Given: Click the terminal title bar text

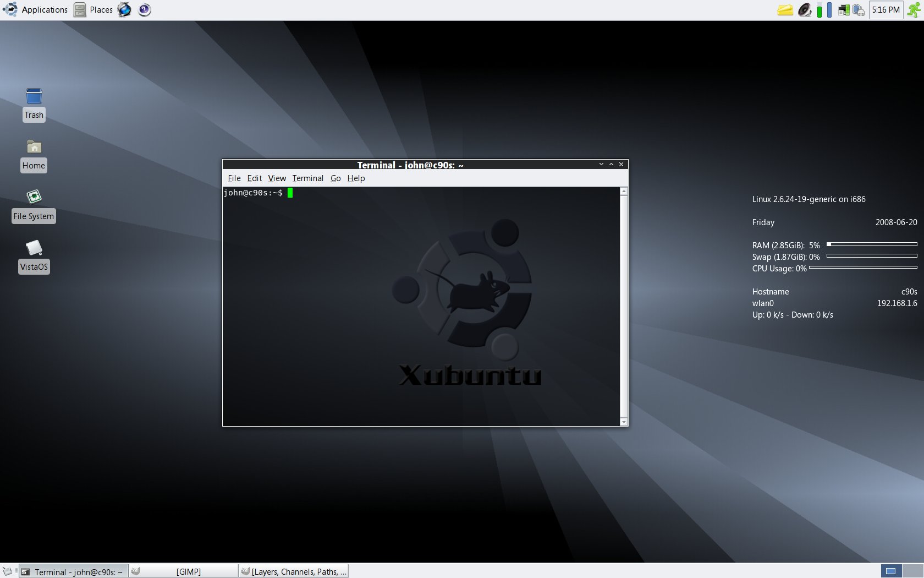Looking at the screenshot, I should tap(410, 165).
